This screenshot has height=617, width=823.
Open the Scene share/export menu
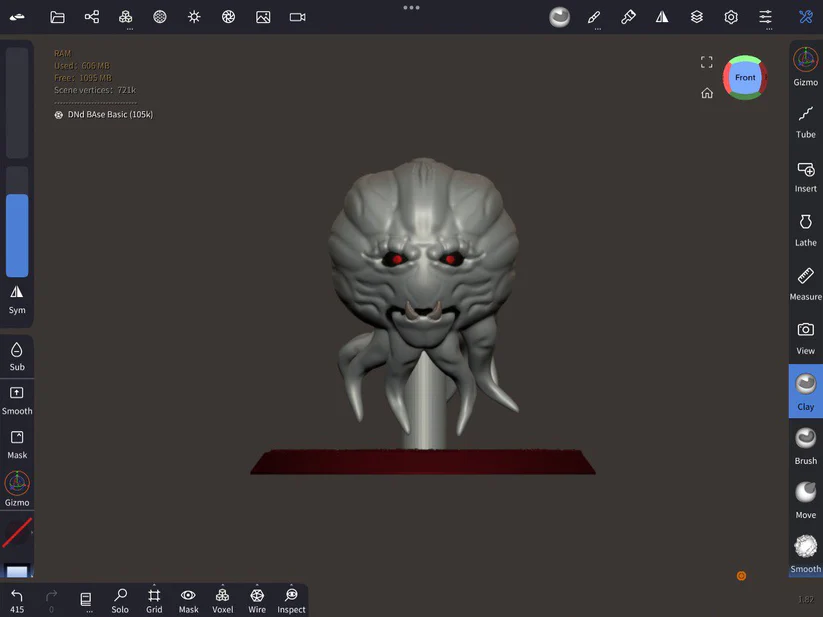(x=92, y=17)
